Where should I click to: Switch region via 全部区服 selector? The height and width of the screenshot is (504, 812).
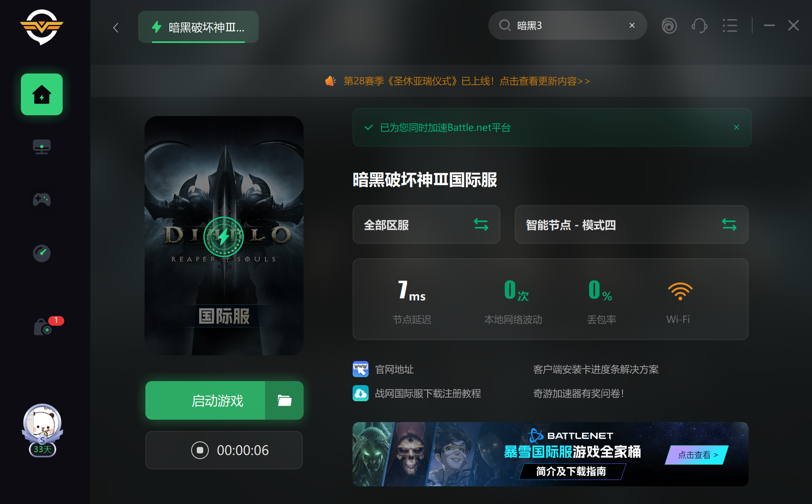(x=426, y=224)
